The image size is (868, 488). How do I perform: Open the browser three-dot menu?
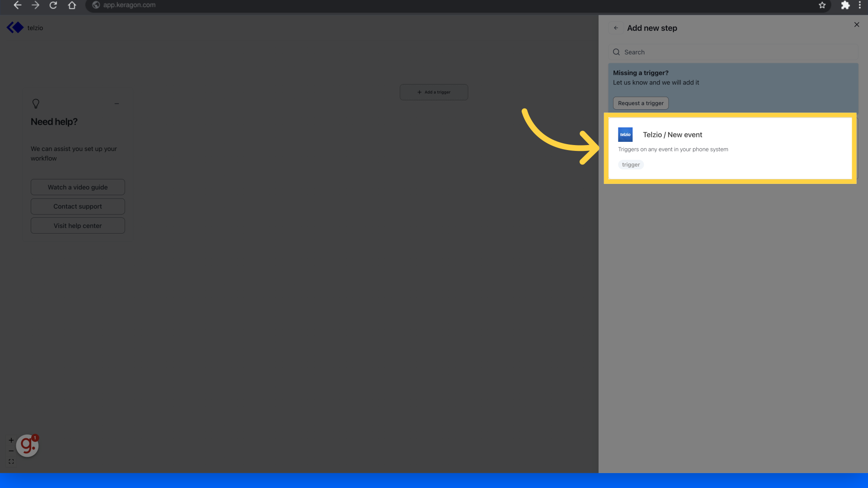point(860,5)
